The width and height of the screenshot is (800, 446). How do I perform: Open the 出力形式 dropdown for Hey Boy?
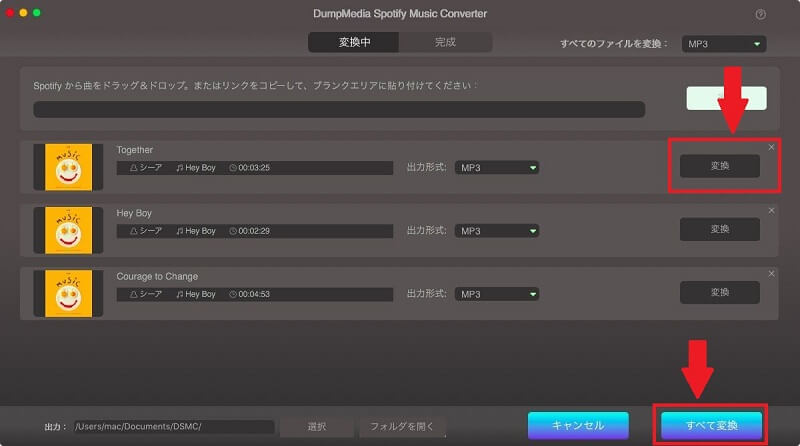click(496, 231)
